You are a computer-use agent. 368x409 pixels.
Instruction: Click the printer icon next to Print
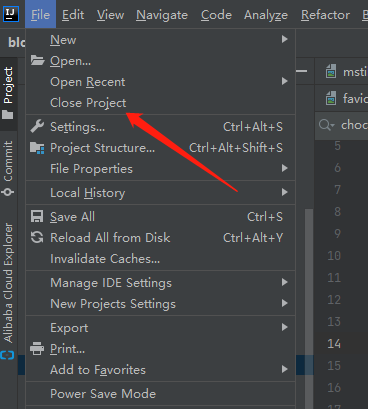click(37, 349)
